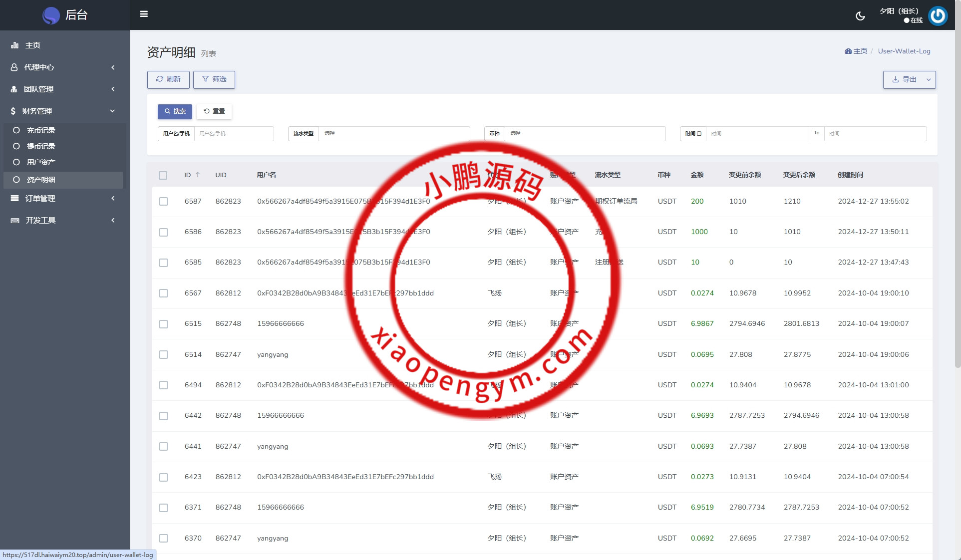961x560 pixels.
Task: Open 用户资产 in the sidebar
Action: click(x=41, y=162)
